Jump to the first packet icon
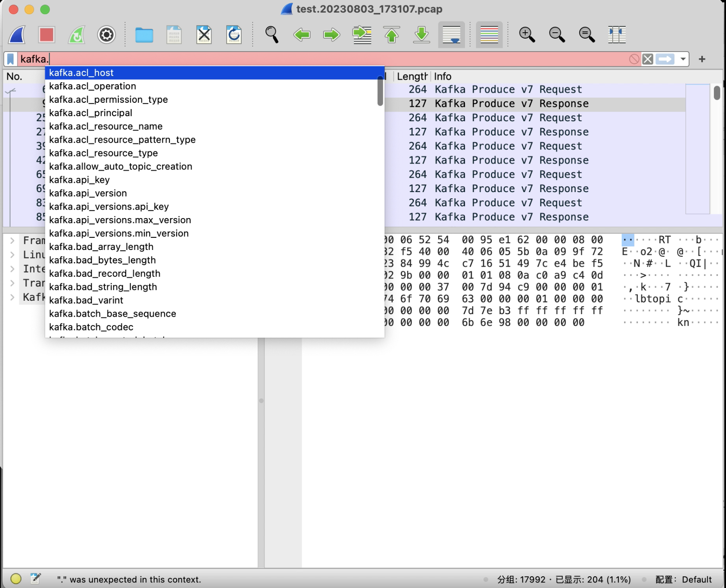This screenshot has width=726, height=588. (392, 35)
